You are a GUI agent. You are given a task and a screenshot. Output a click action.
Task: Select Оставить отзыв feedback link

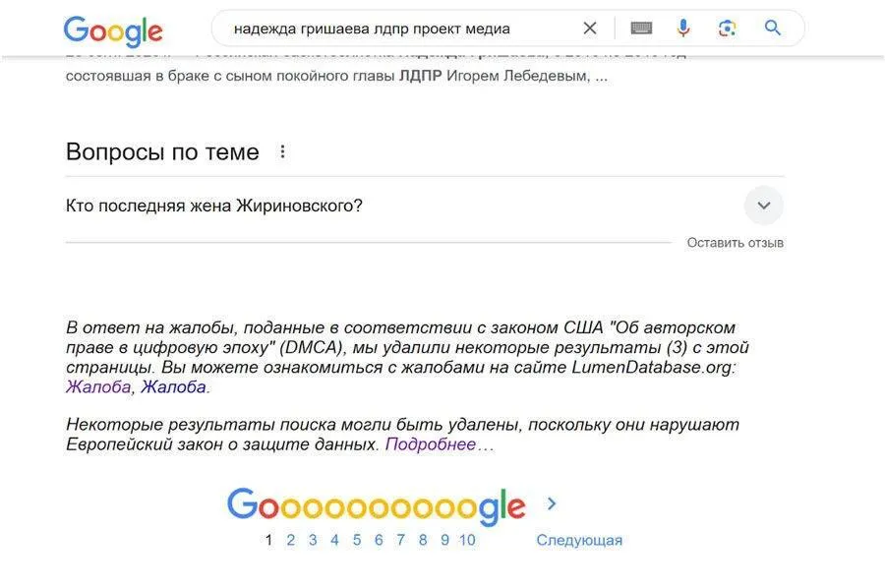[735, 241]
